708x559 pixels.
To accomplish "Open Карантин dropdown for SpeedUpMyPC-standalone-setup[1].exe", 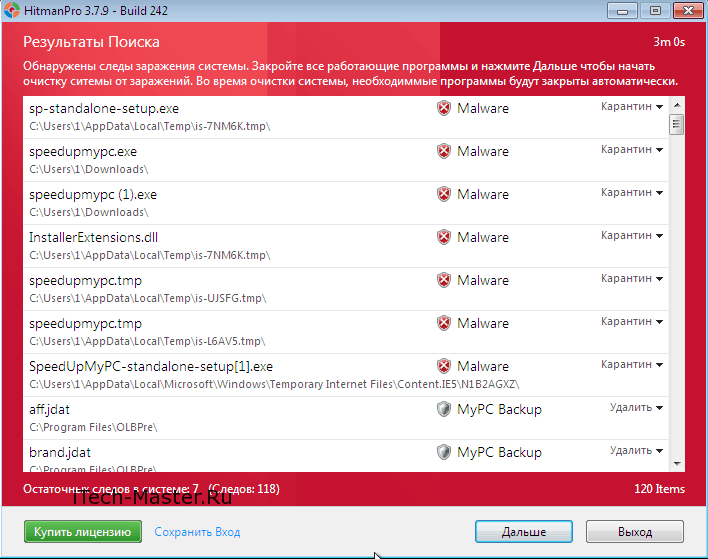I will tap(632, 364).
